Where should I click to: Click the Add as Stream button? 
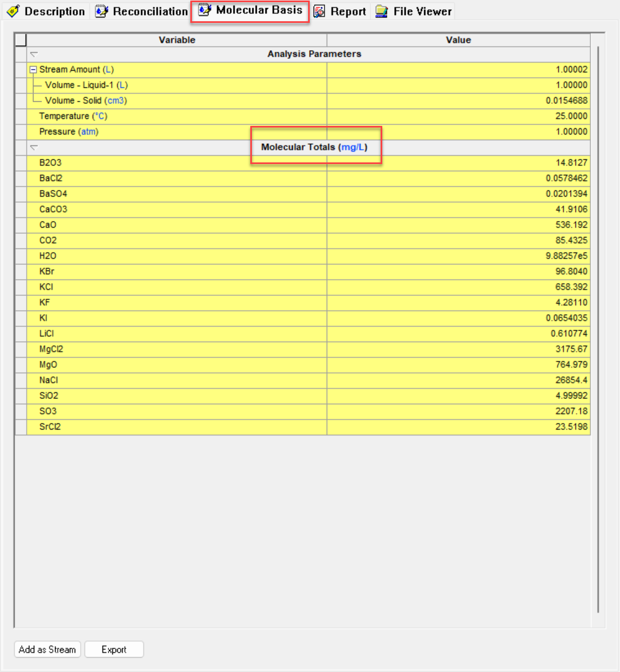tap(47, 650)
